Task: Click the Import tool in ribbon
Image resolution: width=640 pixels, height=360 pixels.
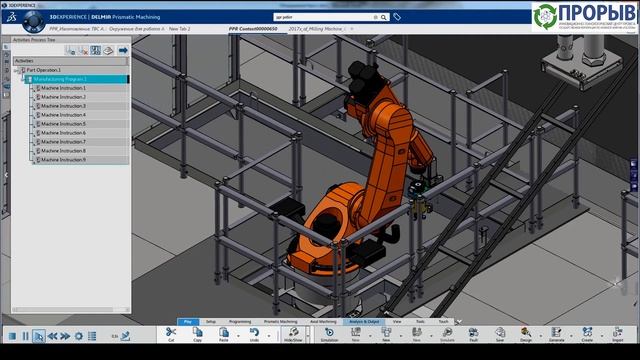Action: [x=618, y=334]
